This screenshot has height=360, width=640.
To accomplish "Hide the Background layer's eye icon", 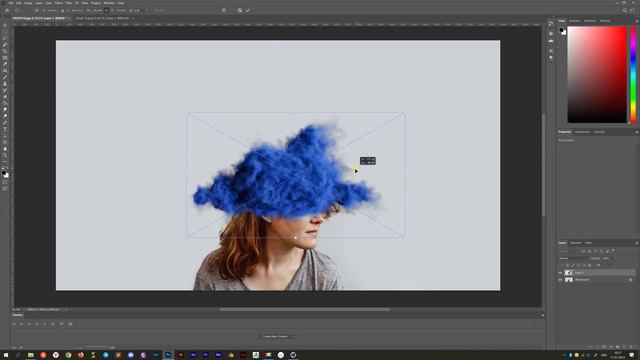I will [560, 280].
